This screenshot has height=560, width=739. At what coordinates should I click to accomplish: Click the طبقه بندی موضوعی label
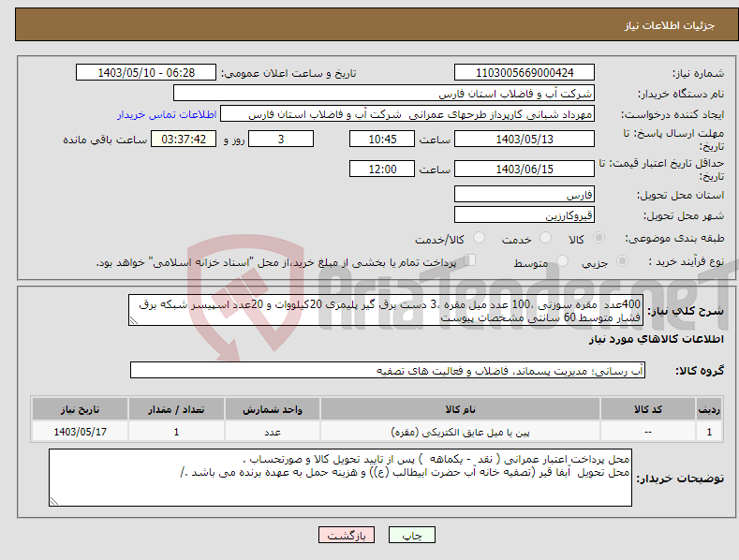click(x=674, y=239)
